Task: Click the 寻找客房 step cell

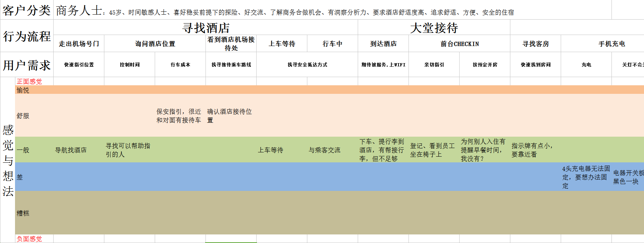Action: coord(535,44)
